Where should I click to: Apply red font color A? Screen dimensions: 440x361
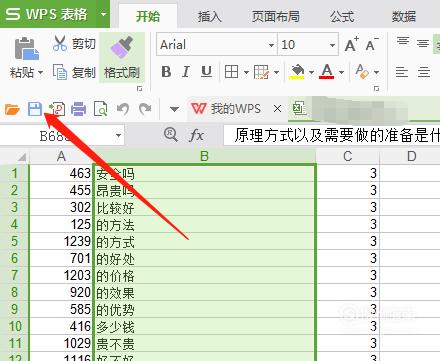[327, 71]
